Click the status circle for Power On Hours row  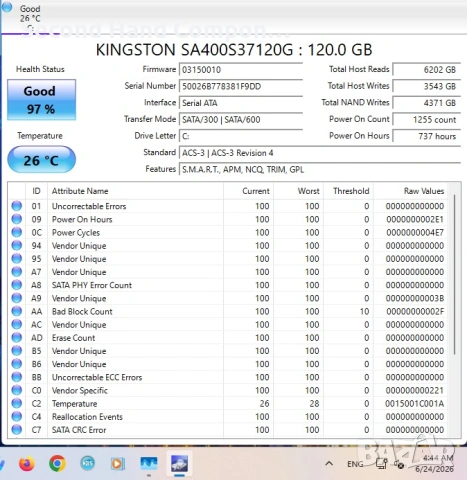coord(17,219)
